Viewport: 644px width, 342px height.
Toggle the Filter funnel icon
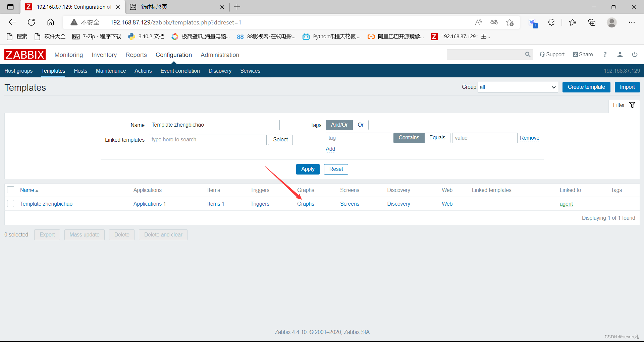point(632,105)
